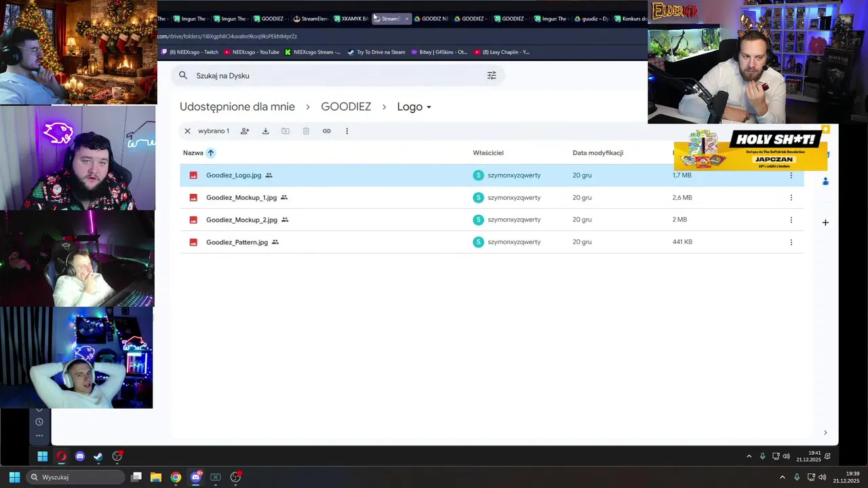
Task: Click the sort arrow next to Nazwa
Action: 210,152
